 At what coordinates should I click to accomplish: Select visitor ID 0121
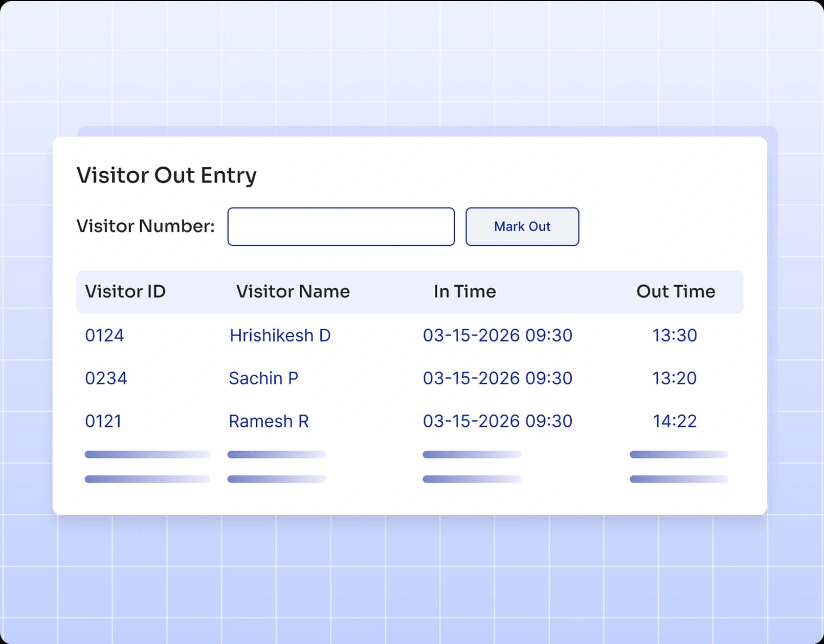coord(103,422)
